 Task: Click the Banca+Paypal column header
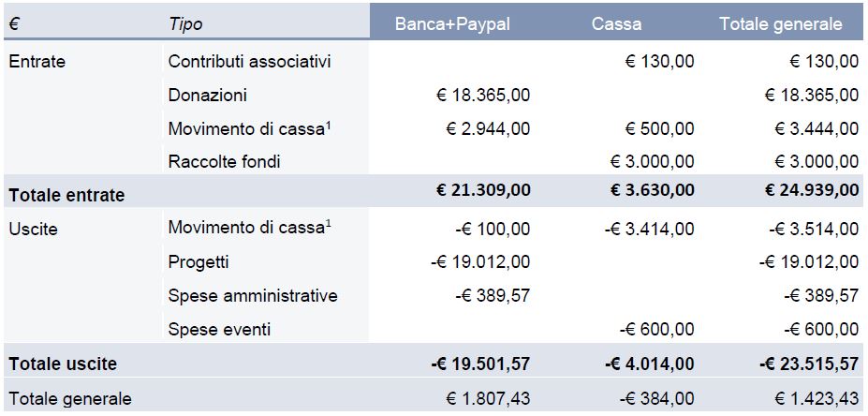click(452, 24)
